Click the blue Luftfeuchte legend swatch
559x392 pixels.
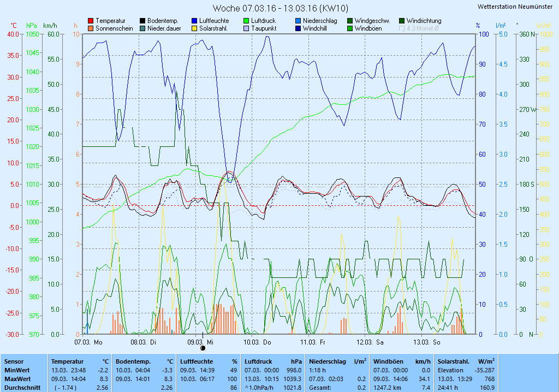[x=194, y=21]
